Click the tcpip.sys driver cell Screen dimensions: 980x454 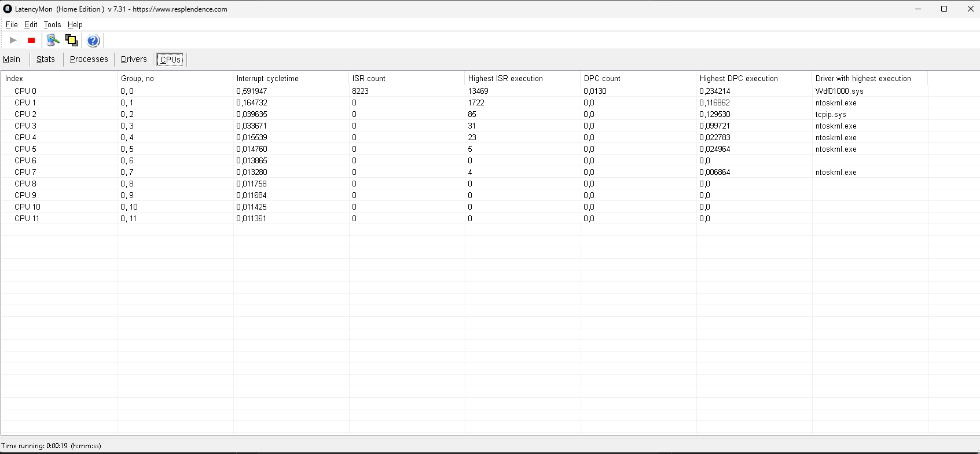pos(831,114)
